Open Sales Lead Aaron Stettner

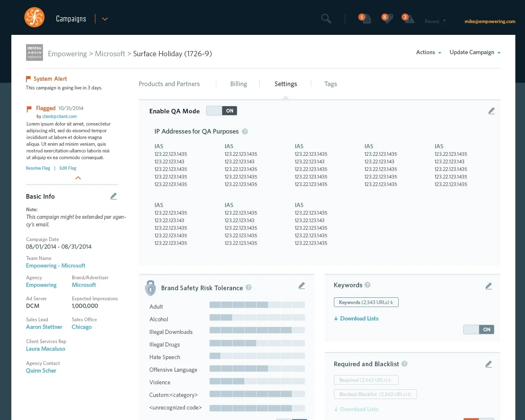tap(44, 327)
